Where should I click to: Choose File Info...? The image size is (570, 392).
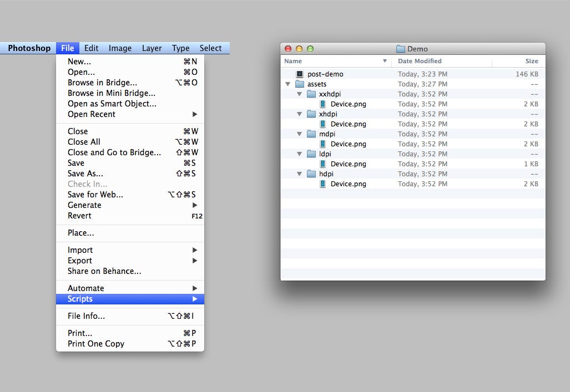coord(130,316)
